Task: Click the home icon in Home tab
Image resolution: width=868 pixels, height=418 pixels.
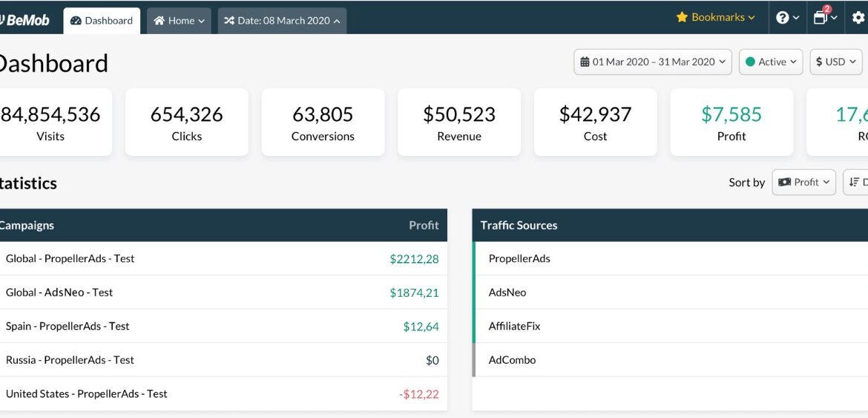Action: pyautogui.click(x=160, y=21)
